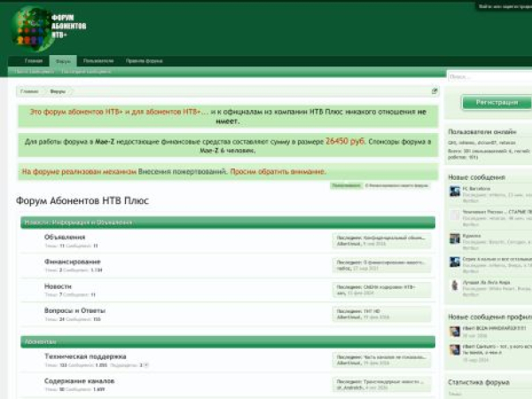Click Новые сообщения профиля heading

coord(490,317)
